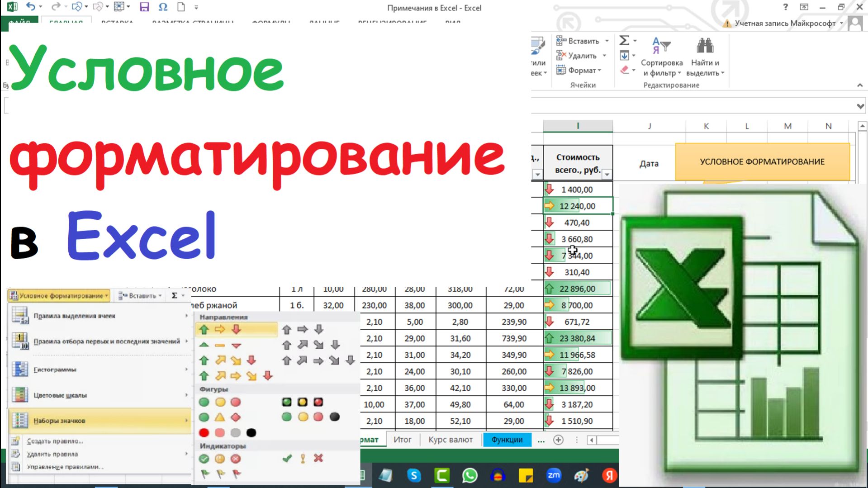Click the Undo arrow in the quick access toolbar
Viewport: 868px width, 488px height.
pyautogui.click(x=31, y=7)
